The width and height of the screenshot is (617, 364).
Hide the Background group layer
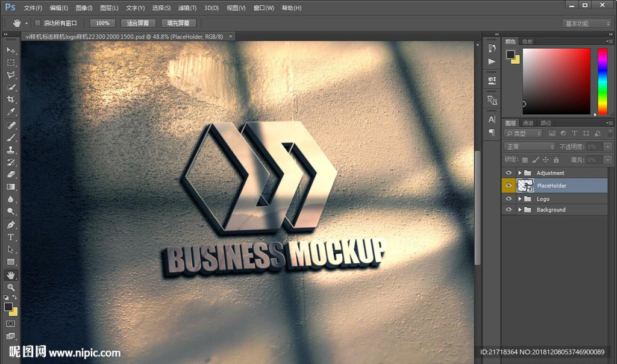pyautogui.click(x=509, y=210)
